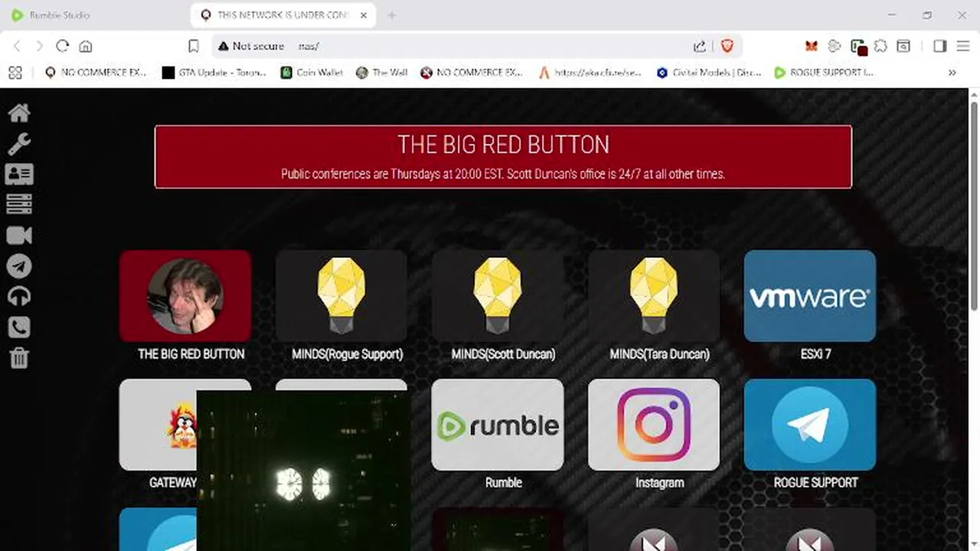Click THE BIG RED BUTTON banner
This screenshot has width=980, height=551.
tap(503, 157)
